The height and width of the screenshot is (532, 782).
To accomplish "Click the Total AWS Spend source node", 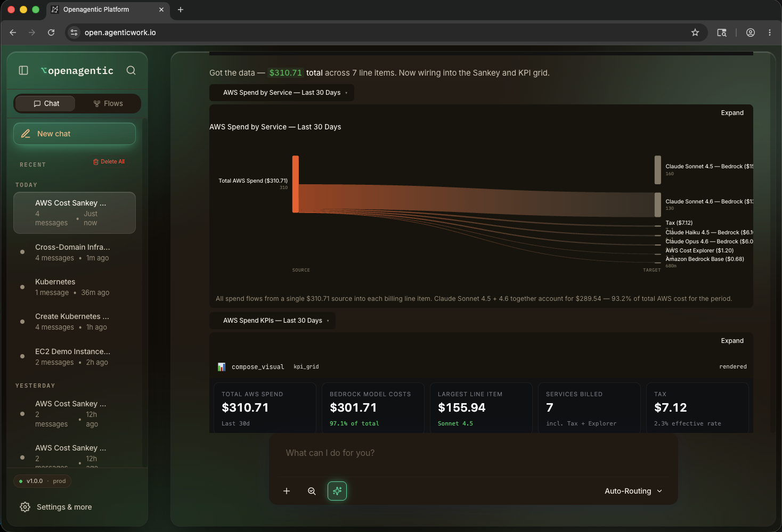I will tap(296, 184).
